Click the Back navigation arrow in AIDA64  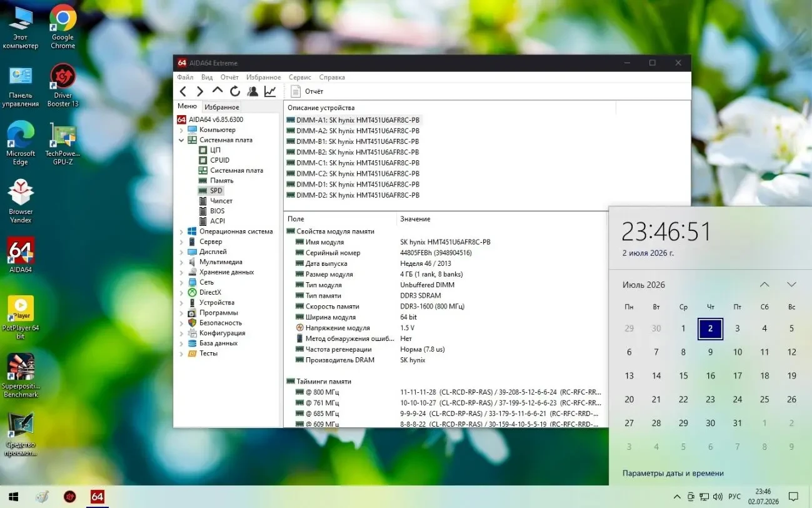(x=183, y=91)
